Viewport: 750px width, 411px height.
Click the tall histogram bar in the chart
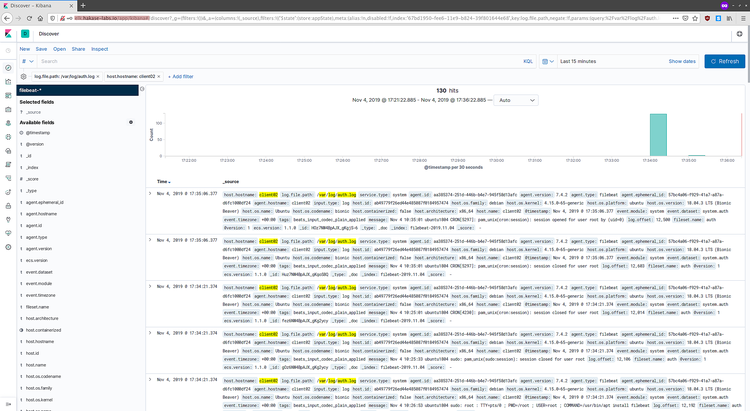pyautogui.click(x=658, y=135)
